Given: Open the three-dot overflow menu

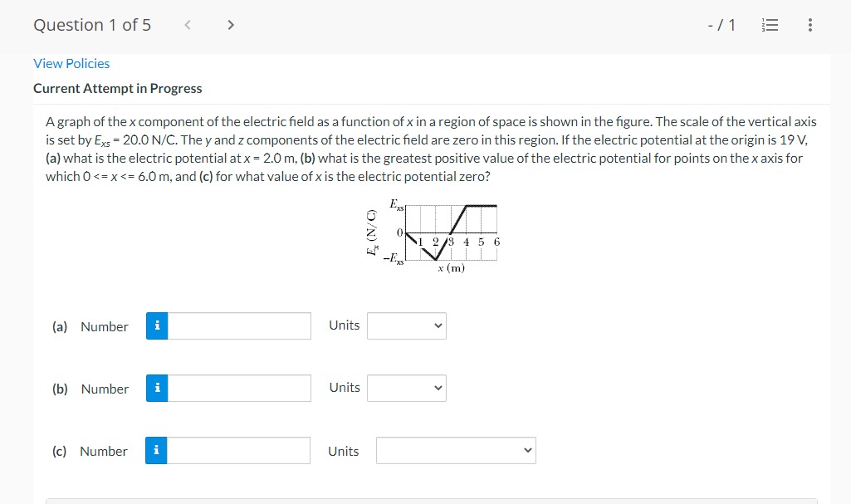Looking at the screenshot, I should pos(809,24).
